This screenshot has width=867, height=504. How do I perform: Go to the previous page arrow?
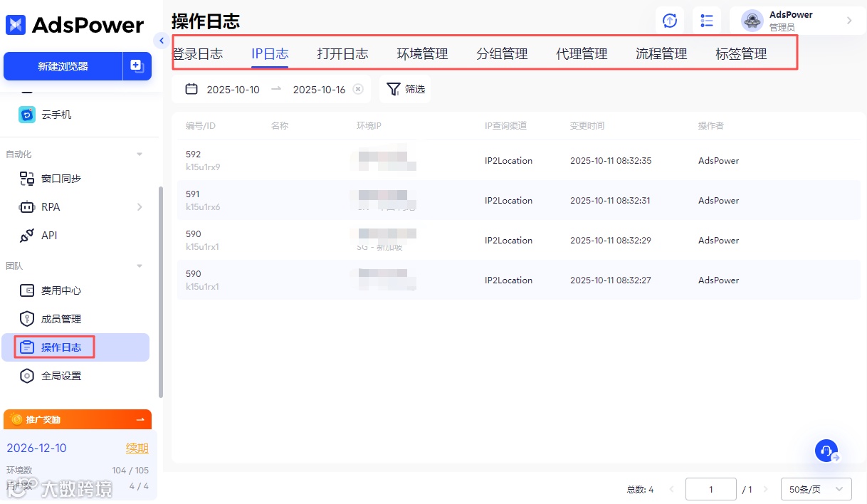coord(671,489)
